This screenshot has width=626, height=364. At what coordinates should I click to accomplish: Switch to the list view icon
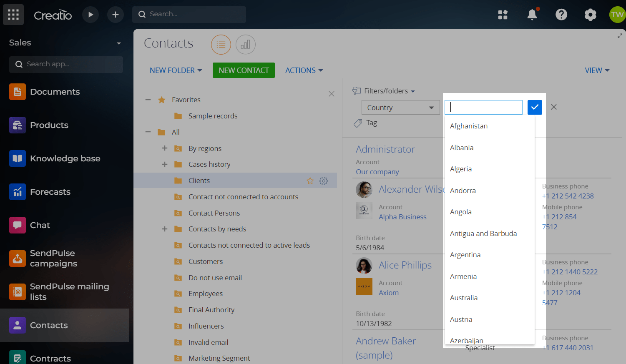[221, 45]
